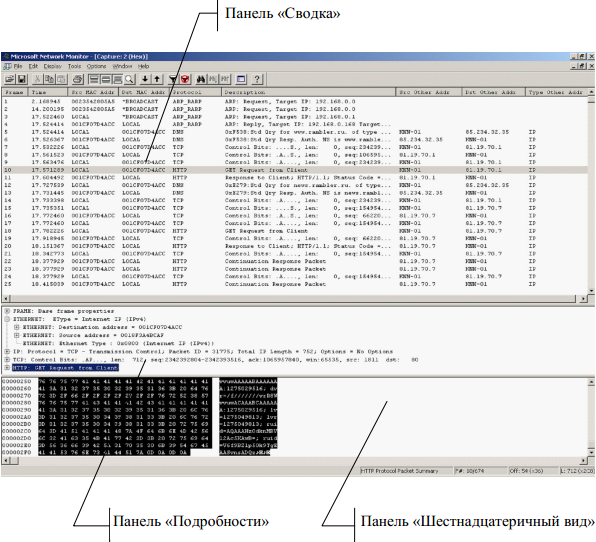Click the Open file toolbar icon
Screen dimensions: 596x542
[x=10, y=79]
